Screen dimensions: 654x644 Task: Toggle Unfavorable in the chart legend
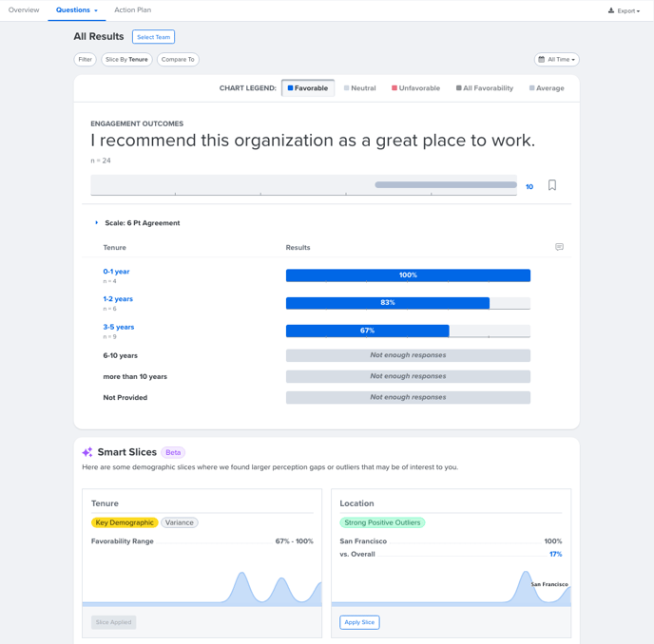pyautogui.click(x=415, y=88)
